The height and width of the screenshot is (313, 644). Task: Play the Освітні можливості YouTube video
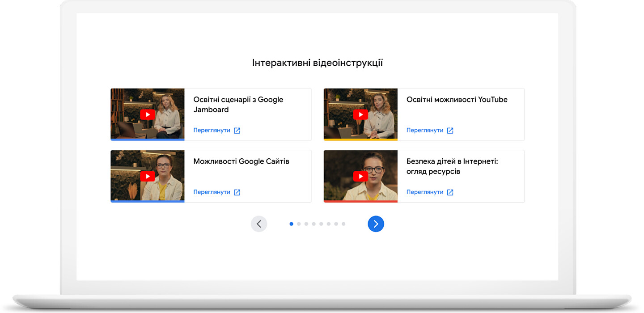tap(360, 114)
